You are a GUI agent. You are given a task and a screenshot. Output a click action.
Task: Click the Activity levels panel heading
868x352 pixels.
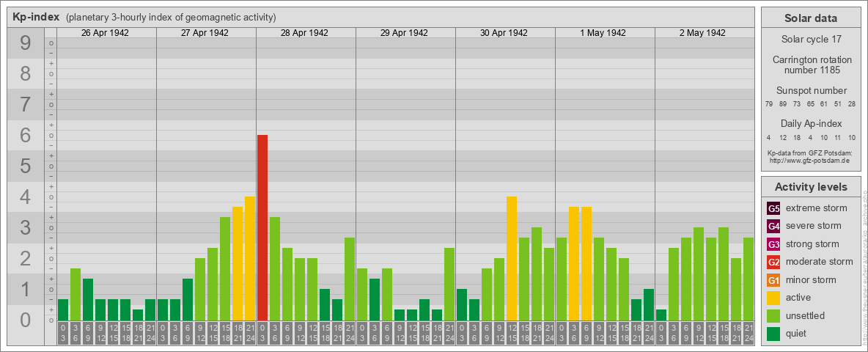tap(811, 187)
